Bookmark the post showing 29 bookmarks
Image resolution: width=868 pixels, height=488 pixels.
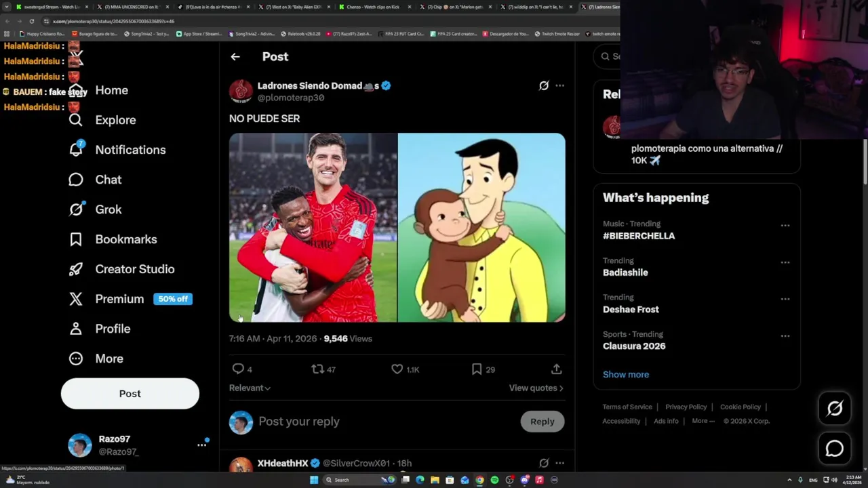click(477, 369)
